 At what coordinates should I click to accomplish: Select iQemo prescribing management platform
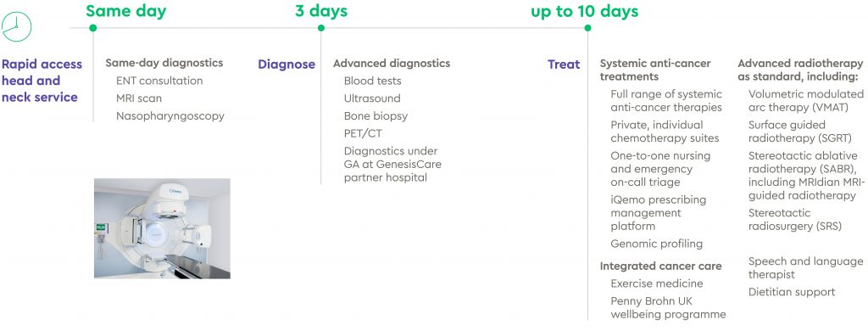[x=658, y=213]
